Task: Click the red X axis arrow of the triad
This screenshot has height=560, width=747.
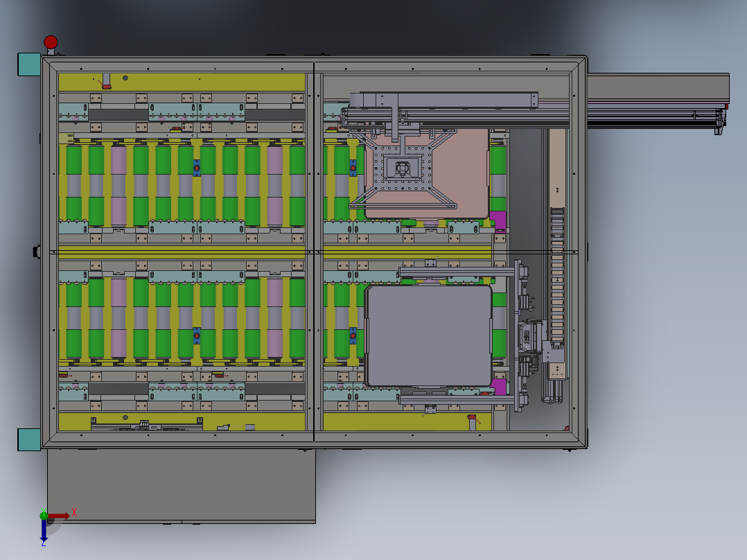Action: [60, 516]
